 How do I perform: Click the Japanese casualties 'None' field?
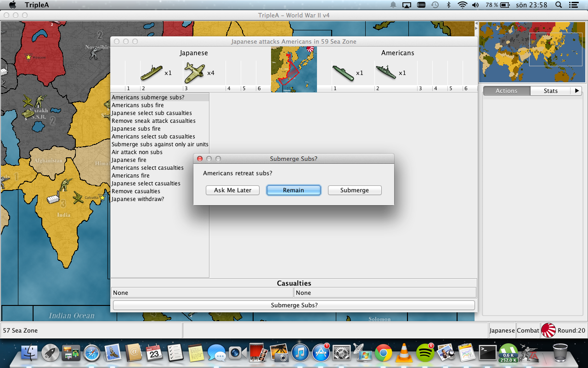202,293
